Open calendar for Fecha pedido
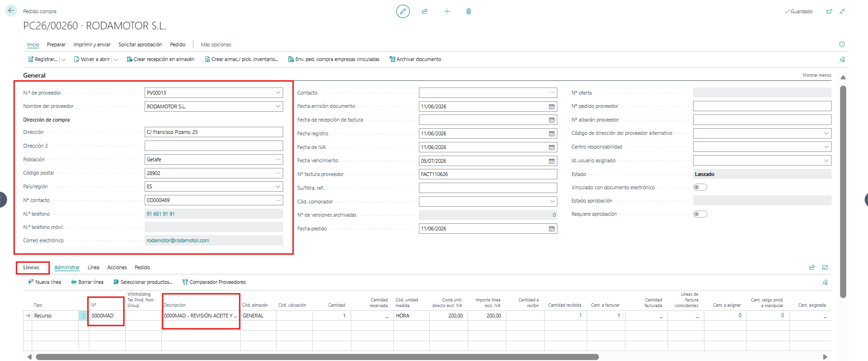The image size is (868, 361). (x=552, y=229)
